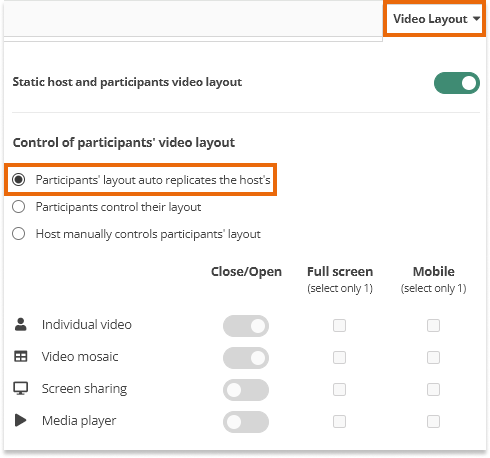
Task: Check Mobile box for Individual video
Action: 433,325
